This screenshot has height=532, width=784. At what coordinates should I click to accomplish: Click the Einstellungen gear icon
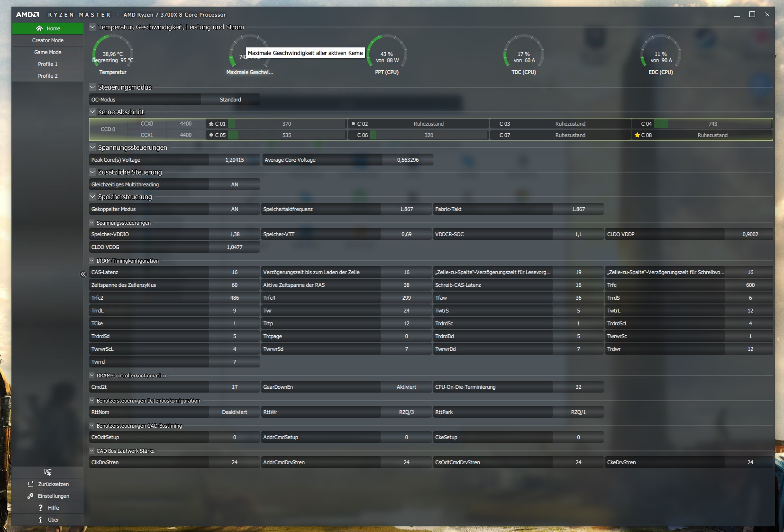(x=30, y=496)
